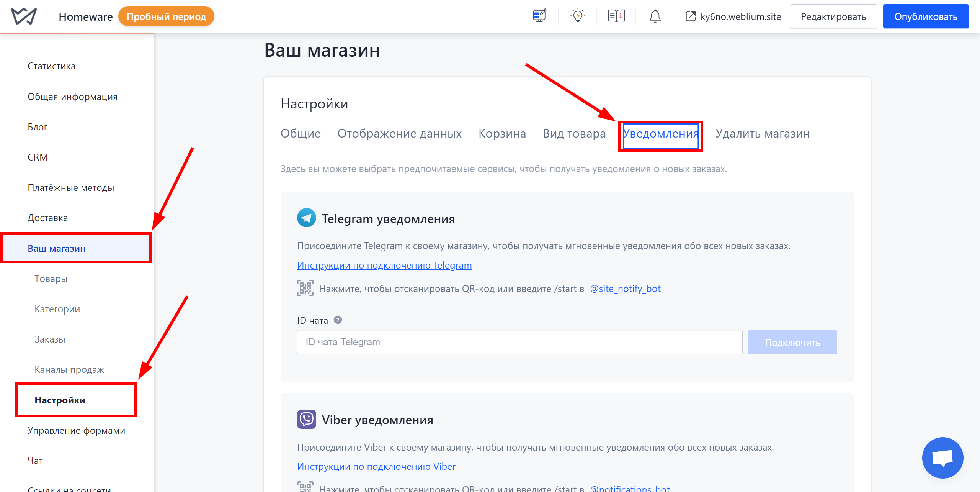Open Доставка in the sidebar
This screenshot has width=980, height=492.
[x=47, y=218]
